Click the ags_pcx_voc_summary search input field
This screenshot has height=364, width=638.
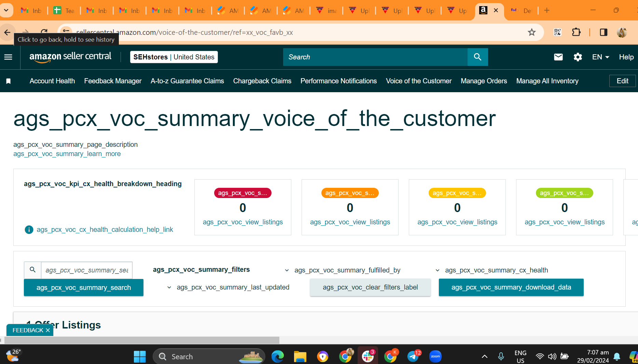click(86, 270)
